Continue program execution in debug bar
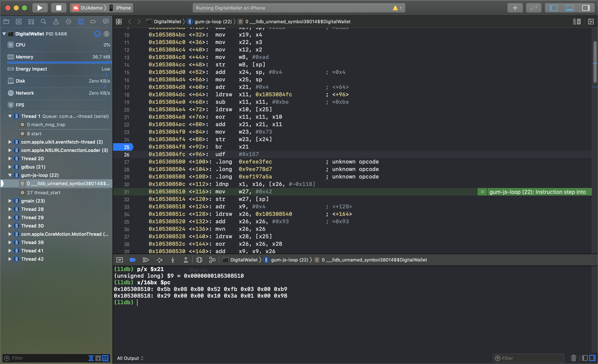Image resolution: width=598 pixels, height=364 pixels. 146,260
